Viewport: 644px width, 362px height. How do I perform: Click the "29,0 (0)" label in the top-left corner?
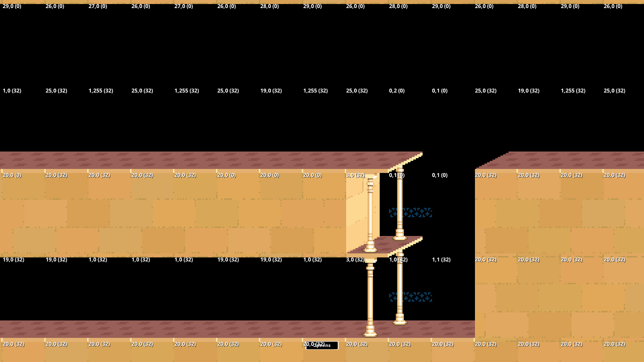coord(12,6)
